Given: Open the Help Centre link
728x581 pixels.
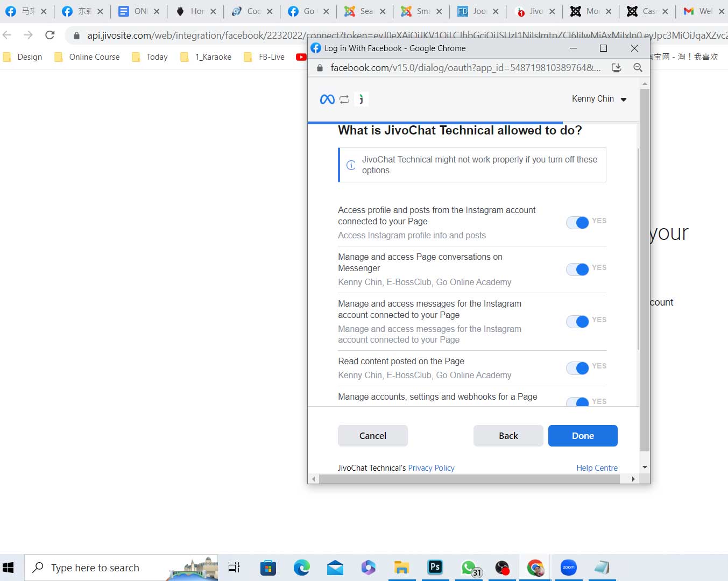Looking at the screenshot, I should coord(597,468).
